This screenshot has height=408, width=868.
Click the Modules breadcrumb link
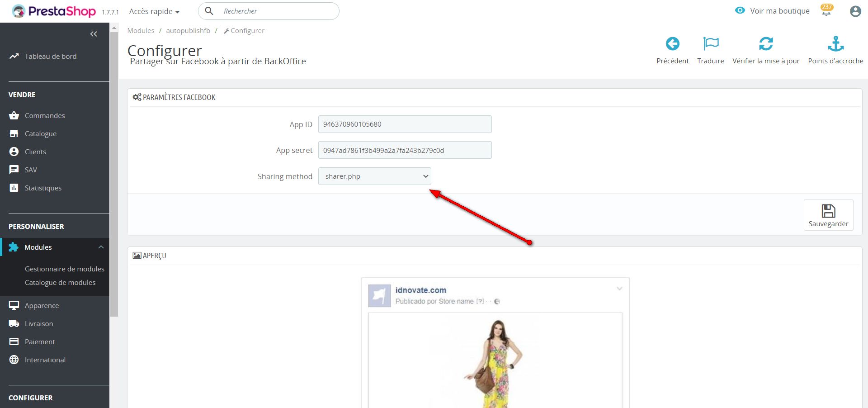pyautogui.click(x=141, y=30)
